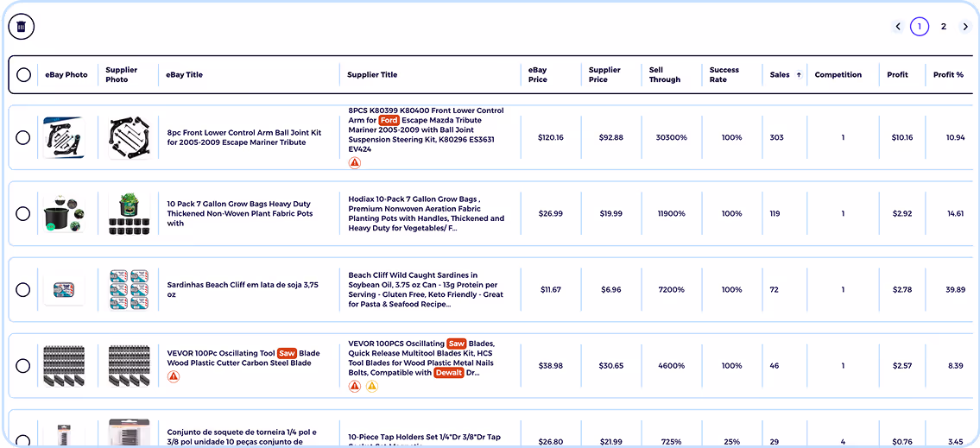Click red warning icon under VEVOR eBay title

click(x=174, y=376)
